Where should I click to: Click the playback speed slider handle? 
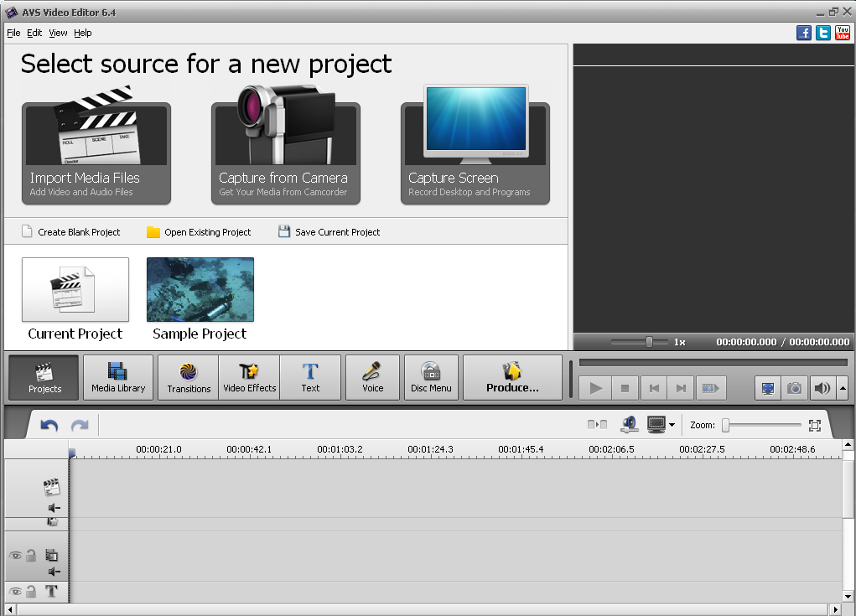pos(649,342)
